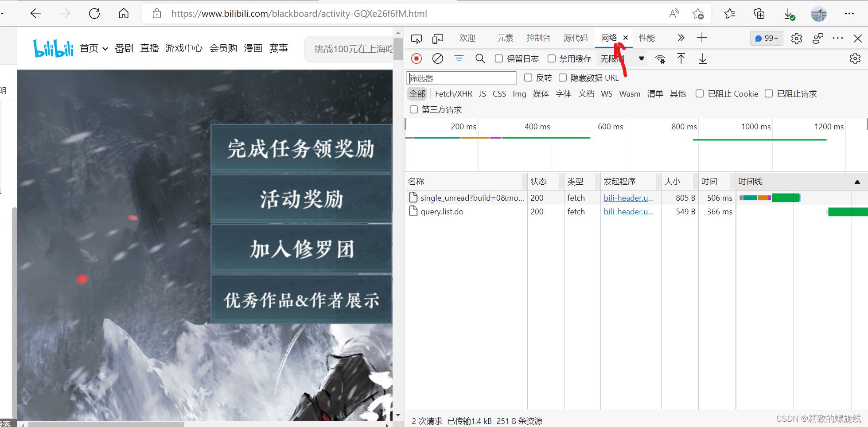
Task: Close the 网络 tab
Action: click(x=626, y=38)
